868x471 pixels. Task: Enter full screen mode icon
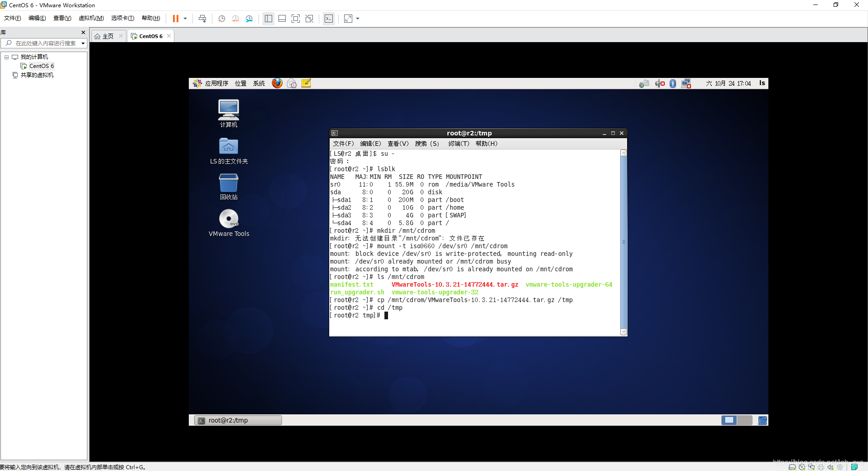point(296,19)
